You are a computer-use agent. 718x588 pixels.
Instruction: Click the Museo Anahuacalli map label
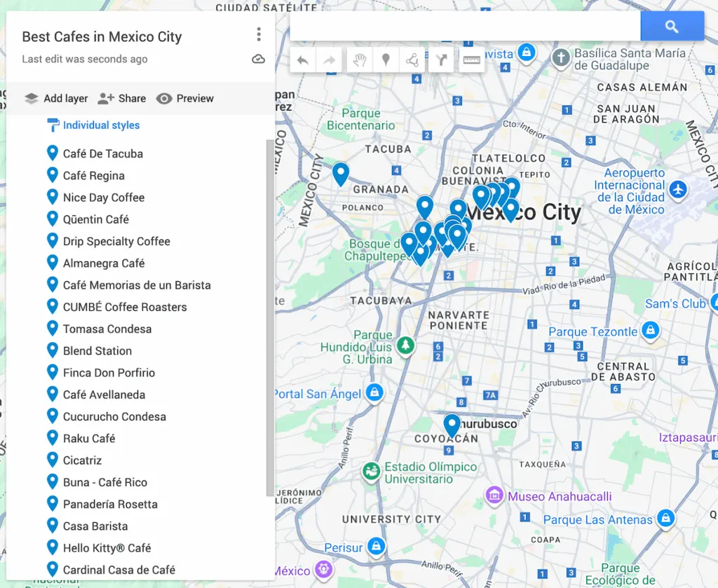click(560, 496)
